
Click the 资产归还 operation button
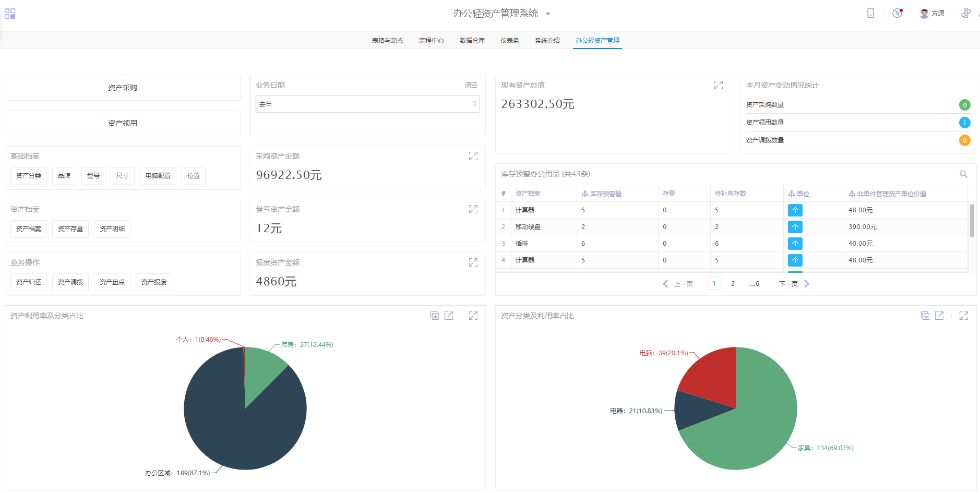[29, 282]
